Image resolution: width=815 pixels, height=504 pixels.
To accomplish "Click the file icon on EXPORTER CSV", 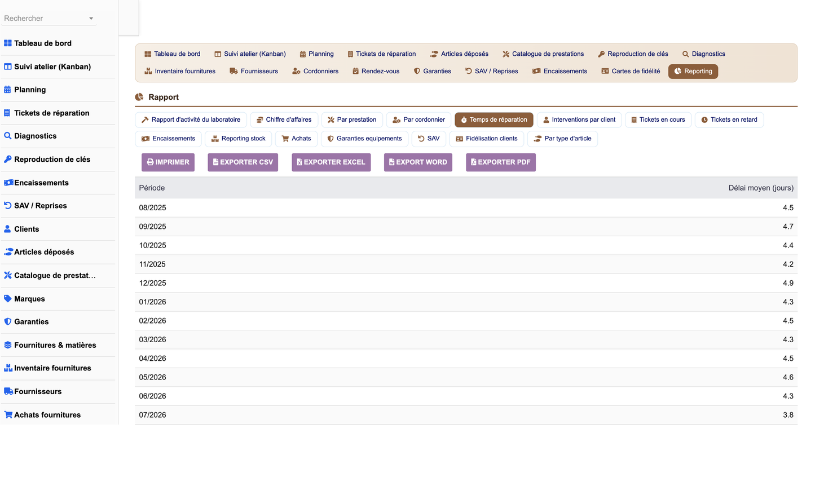I will (215, 162).
